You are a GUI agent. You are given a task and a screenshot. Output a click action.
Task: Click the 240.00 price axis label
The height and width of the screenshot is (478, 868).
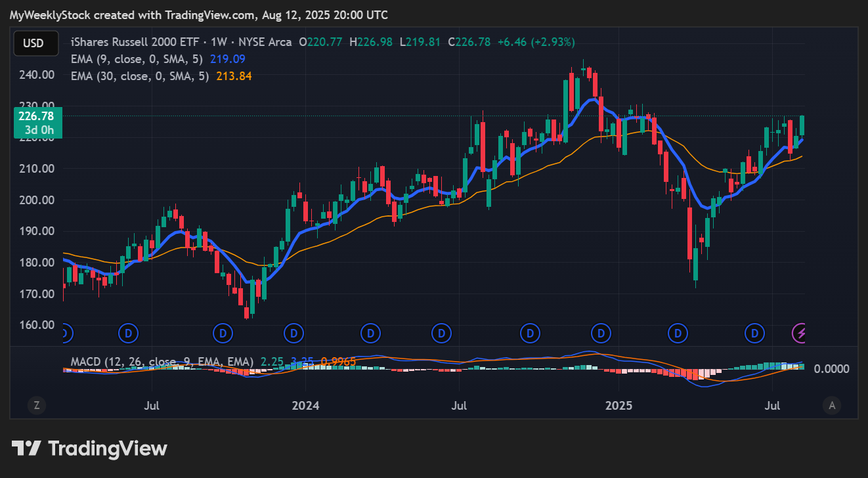point(36,75)
